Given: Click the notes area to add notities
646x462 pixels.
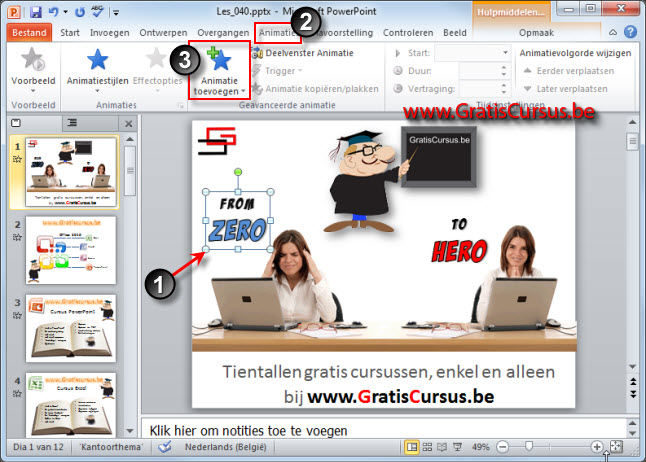Looking at the screenshot, I should (383, 431).
